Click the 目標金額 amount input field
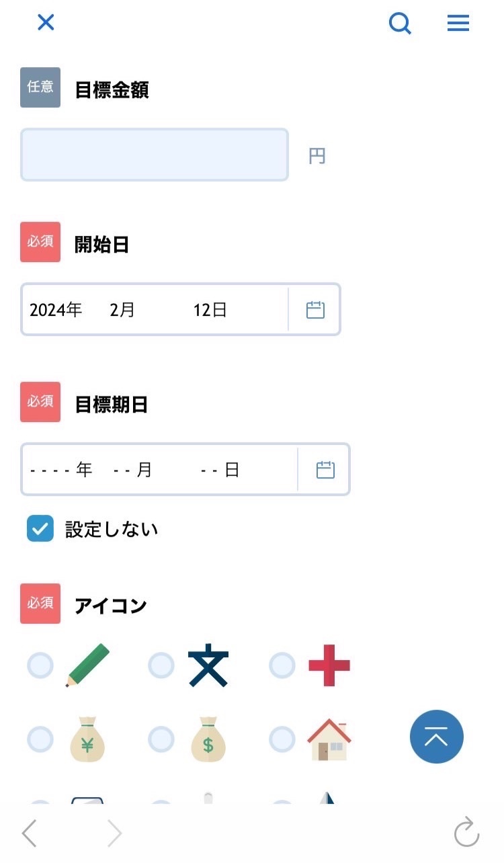This screenshot has width=504, height=863. pos(155,155)
